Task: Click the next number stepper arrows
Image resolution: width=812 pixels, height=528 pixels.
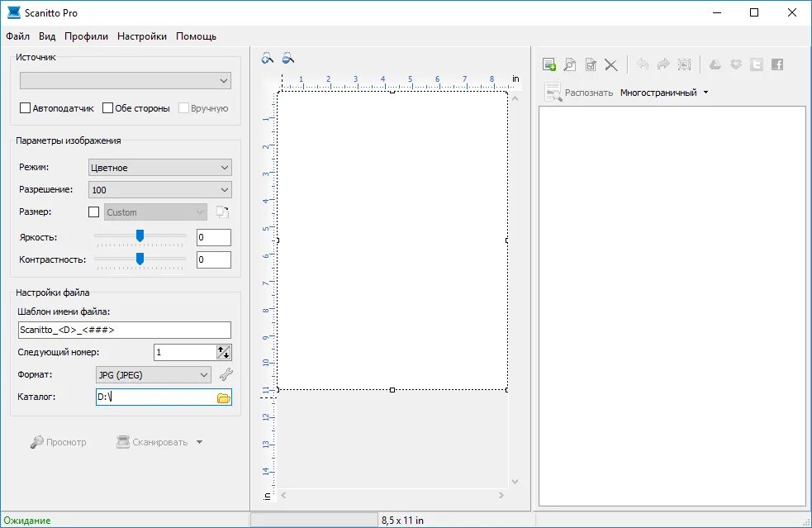Action: point(224,352)
